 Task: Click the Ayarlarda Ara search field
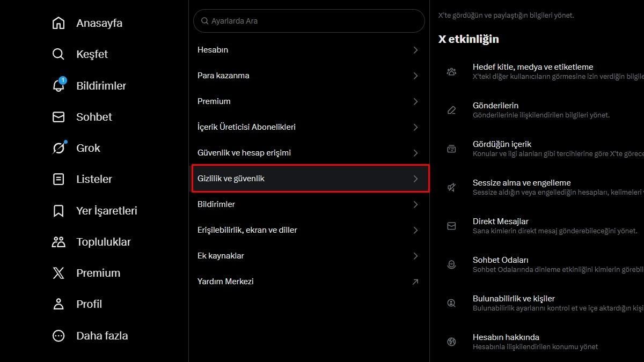click(x=309, y=21)
